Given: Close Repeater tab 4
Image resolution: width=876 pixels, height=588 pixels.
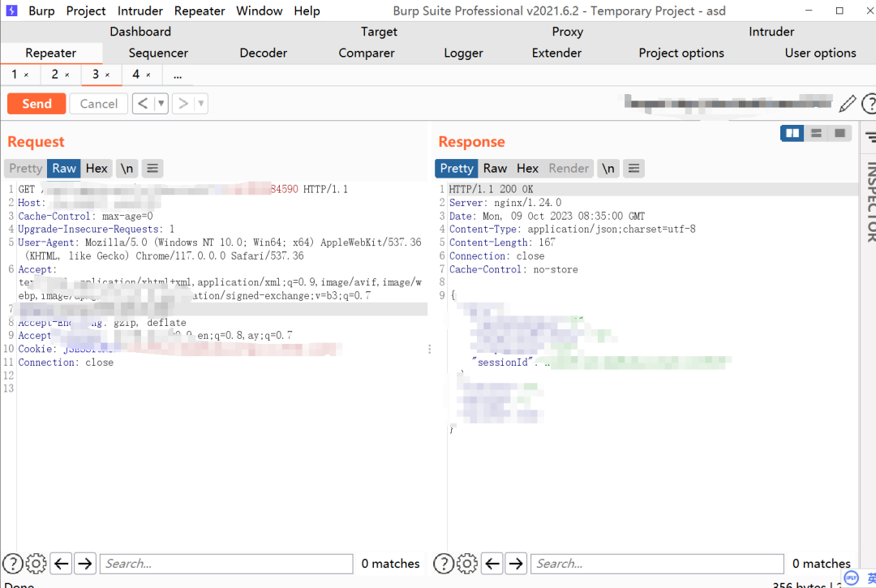Looking at the screenshot, I should point(148,75).
